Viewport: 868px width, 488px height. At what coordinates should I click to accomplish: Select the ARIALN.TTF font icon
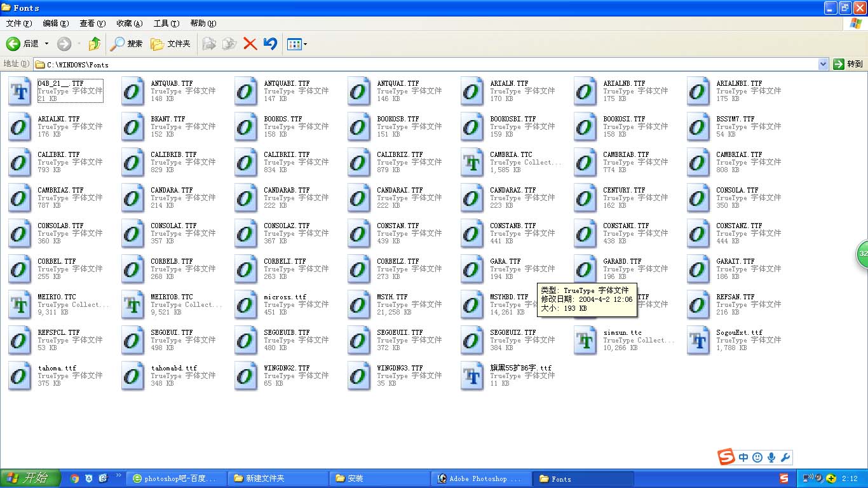tap(472, 91)
